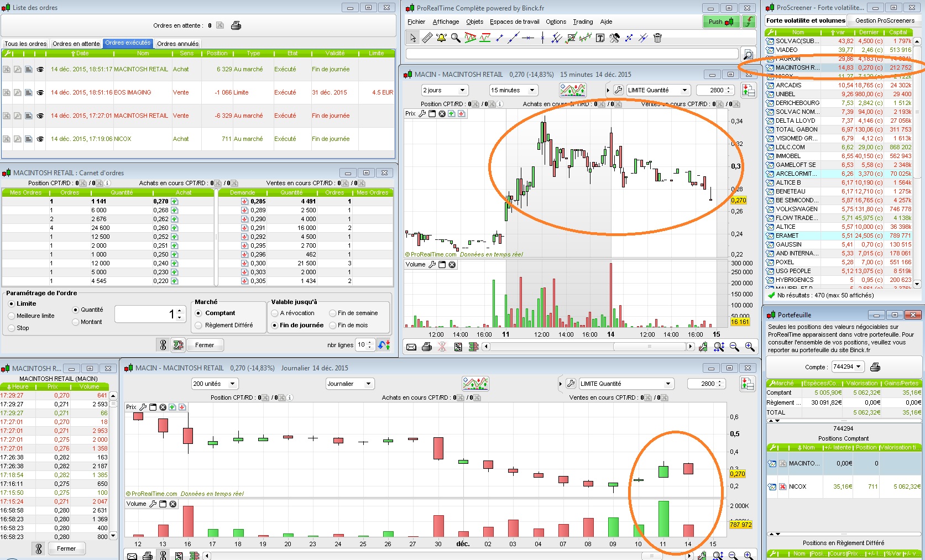The image size is (925, 560).
Task: Click the green arrow icon next to Push
Action: pyautogui.click(x=749, y=22)
